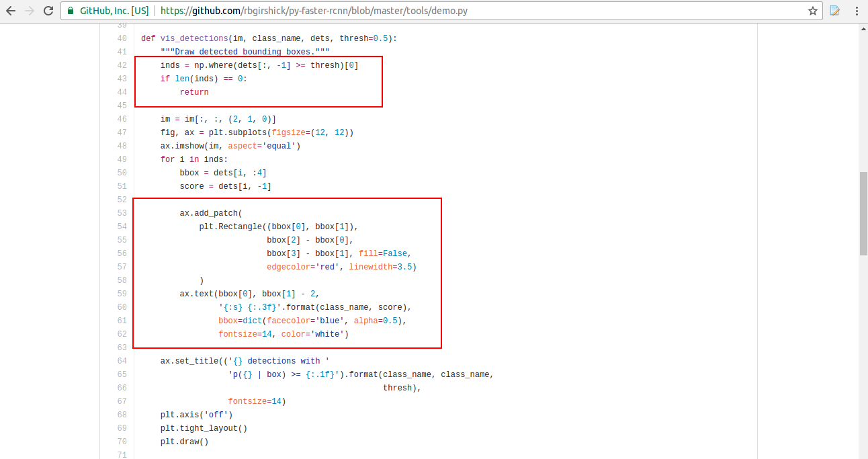868x459 pixels.
Task: Click the fontsize=14, color='white' line
Action: click(x=284, y=334)
